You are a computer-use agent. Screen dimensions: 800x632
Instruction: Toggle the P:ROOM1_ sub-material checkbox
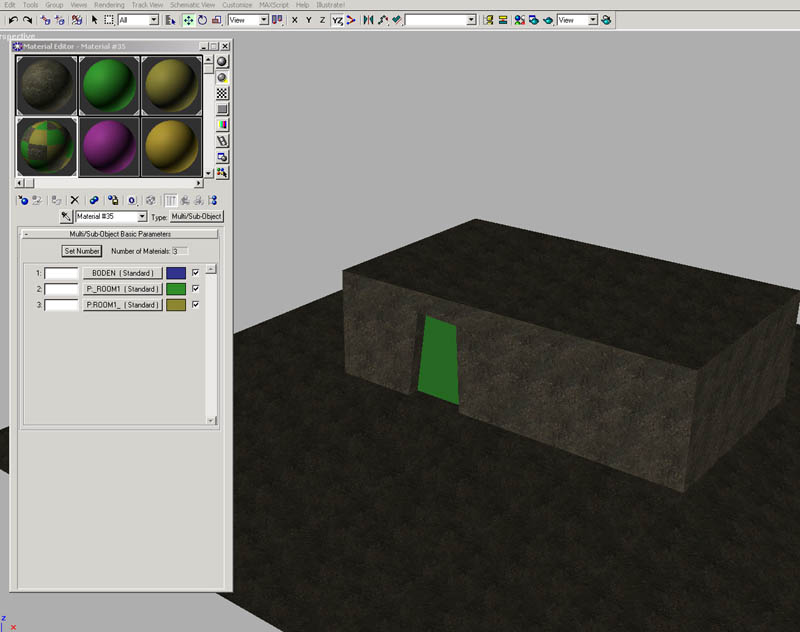click(196, 304)
